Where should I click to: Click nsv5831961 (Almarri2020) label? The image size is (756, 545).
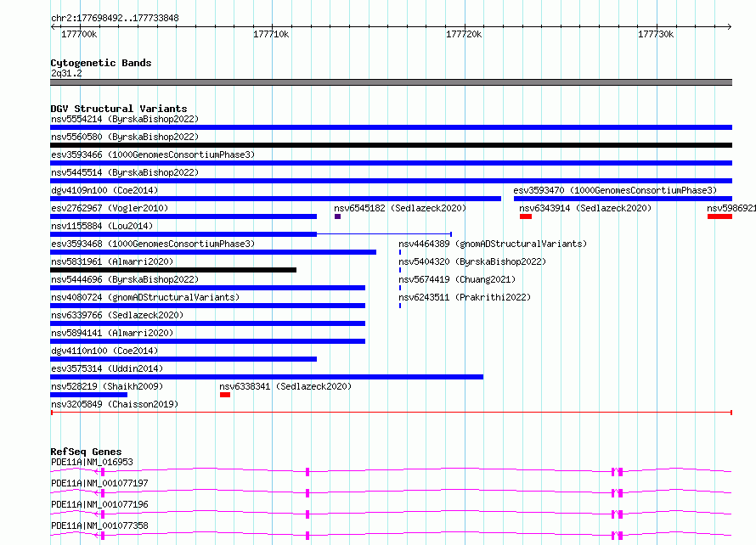tap(112, 261)
